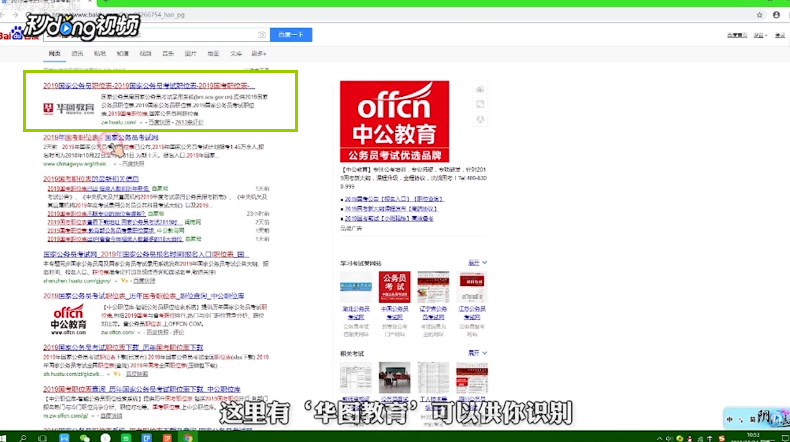Open the 设置 menu at the top right of the page

[760, 35]
